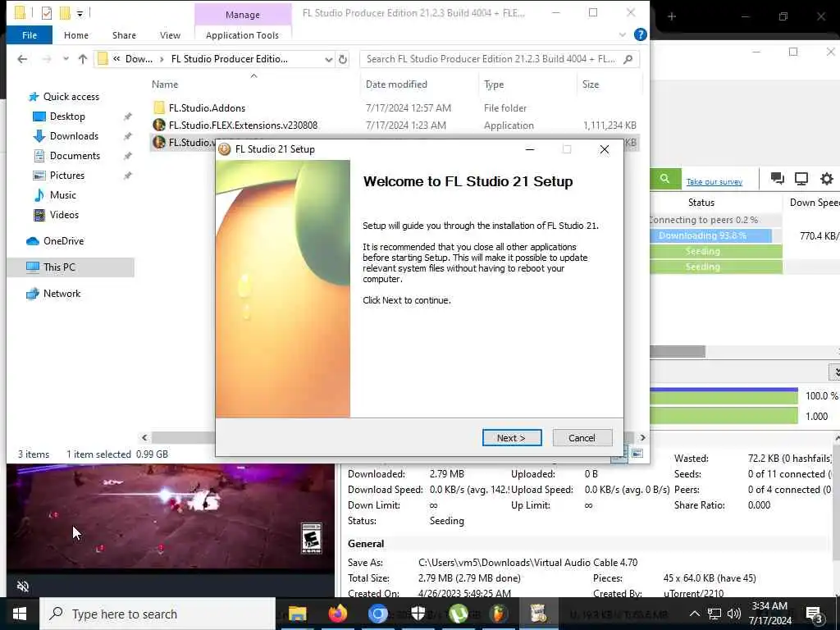
Task: Switch to the installer taskbar icon
Action: (538, 614)
